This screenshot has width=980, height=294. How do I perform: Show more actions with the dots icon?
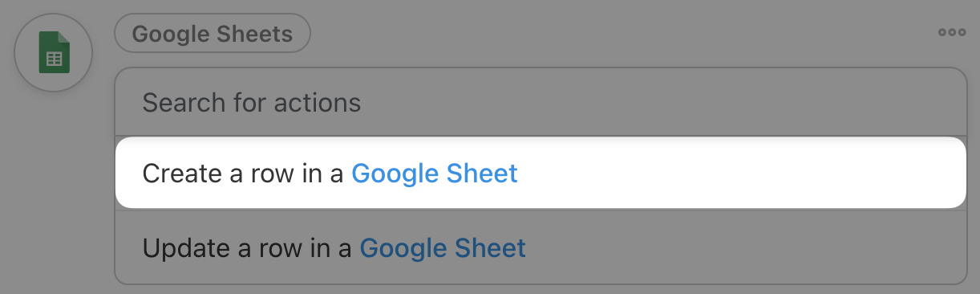(952, 33)
